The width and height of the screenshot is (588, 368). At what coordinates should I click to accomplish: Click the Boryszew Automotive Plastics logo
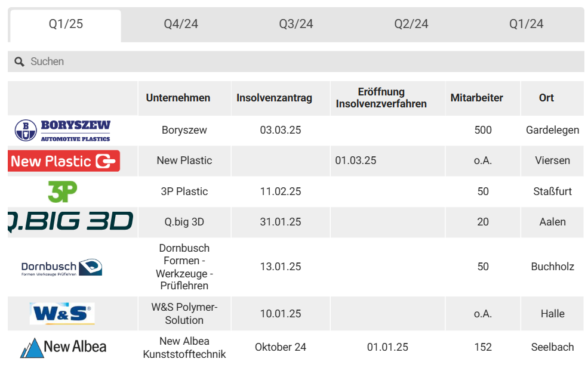pyautogui.click(x=63, y=130)
